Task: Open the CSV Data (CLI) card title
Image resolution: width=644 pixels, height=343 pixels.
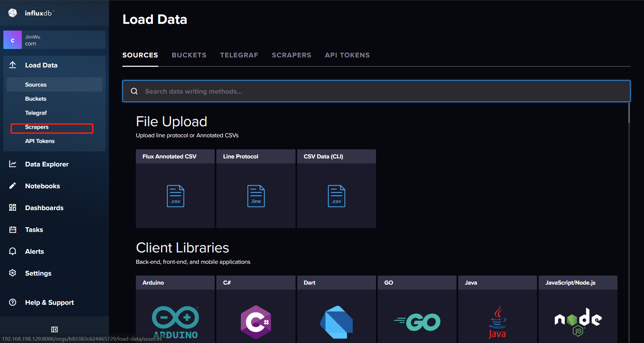Action: tap(323, 156)
